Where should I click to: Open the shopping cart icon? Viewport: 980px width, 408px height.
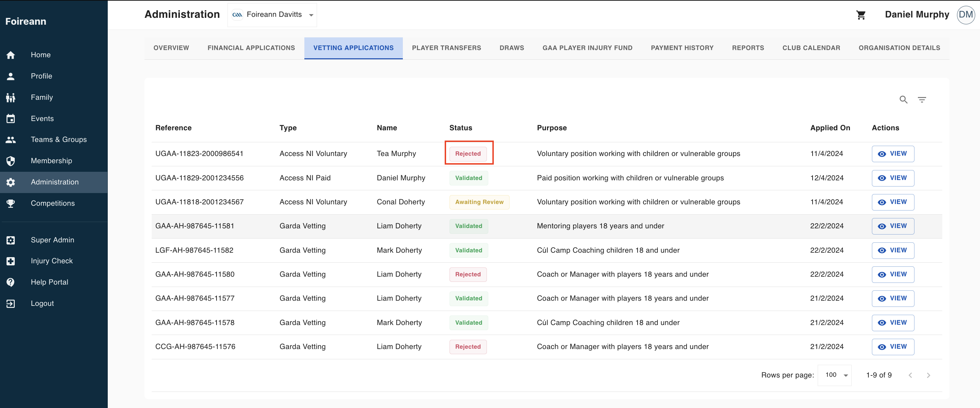tap(861, 15)
